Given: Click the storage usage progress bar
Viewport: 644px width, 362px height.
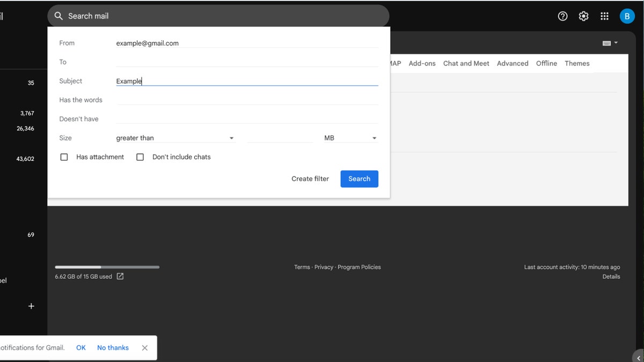Looking at the screenshot, I should [x=106, y=267].
